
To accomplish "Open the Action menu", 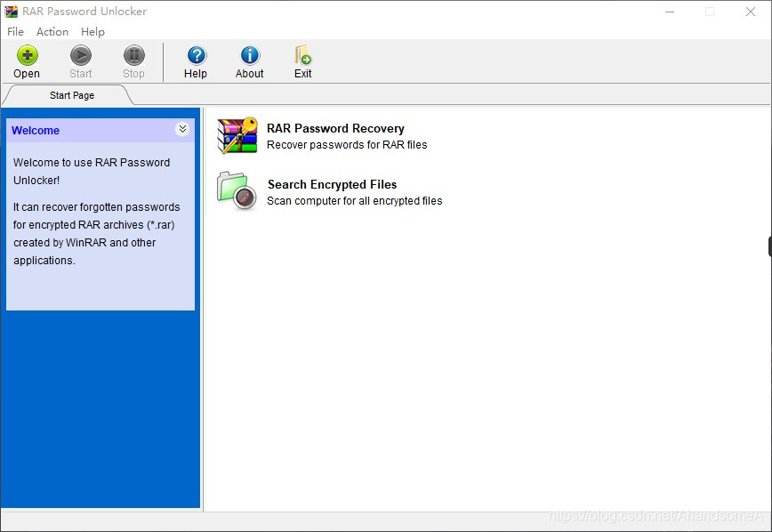I will pyautogui.click(x=52, y=31).
